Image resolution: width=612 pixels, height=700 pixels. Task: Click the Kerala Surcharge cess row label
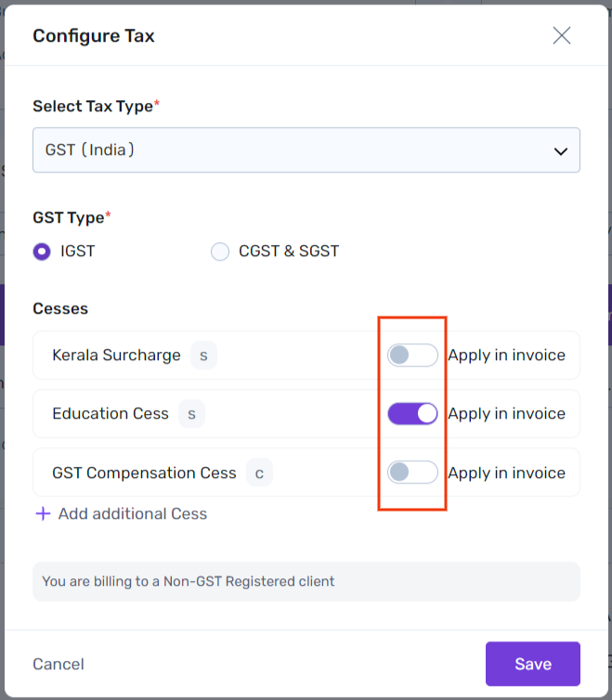pos(116,355)
